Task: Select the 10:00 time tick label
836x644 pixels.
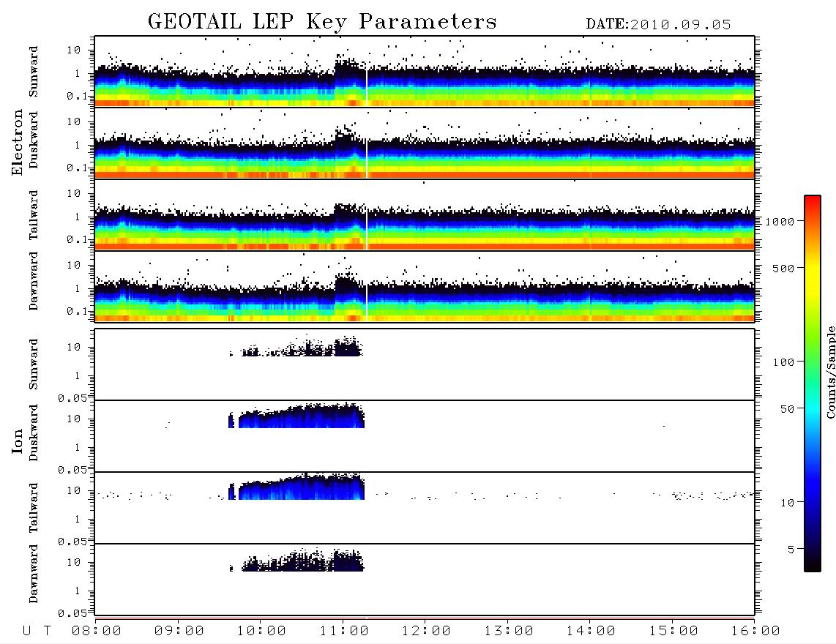Action: tap(261, 631)
